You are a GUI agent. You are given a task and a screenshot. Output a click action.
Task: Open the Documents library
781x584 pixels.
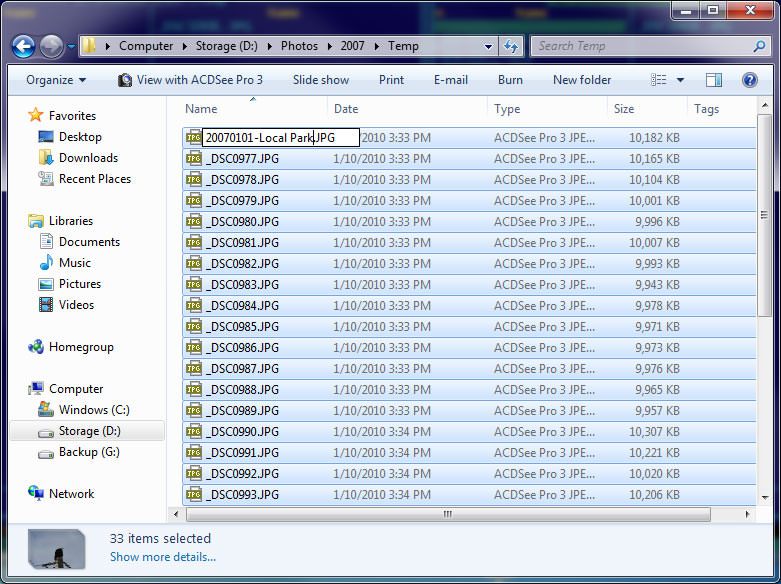(90, 242)
